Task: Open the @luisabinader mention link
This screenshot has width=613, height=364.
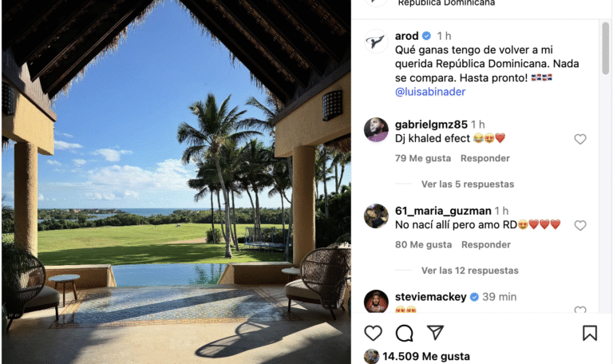Action: 430,92
